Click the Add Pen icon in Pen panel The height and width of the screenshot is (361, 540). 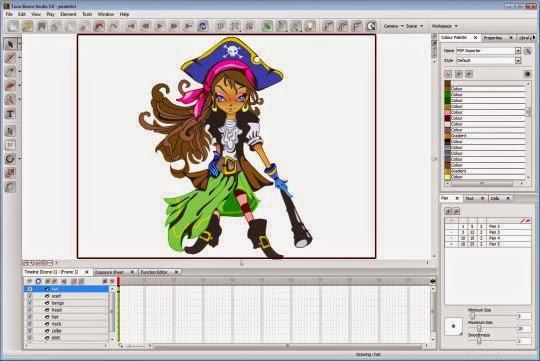pyautogui.click(x=448, y=211)
